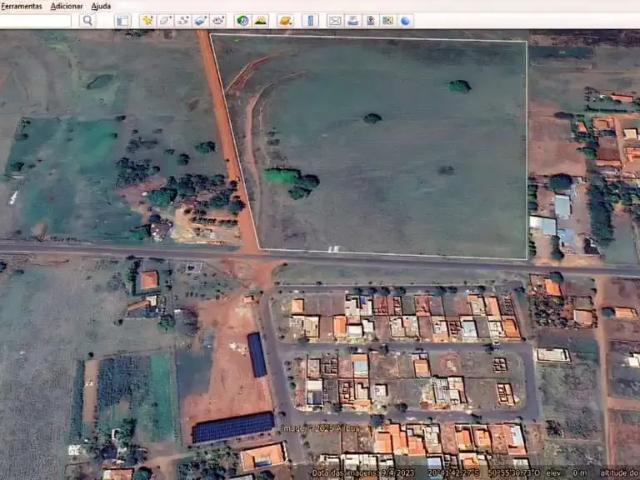Open the Adicionar menu

point(66,6)
